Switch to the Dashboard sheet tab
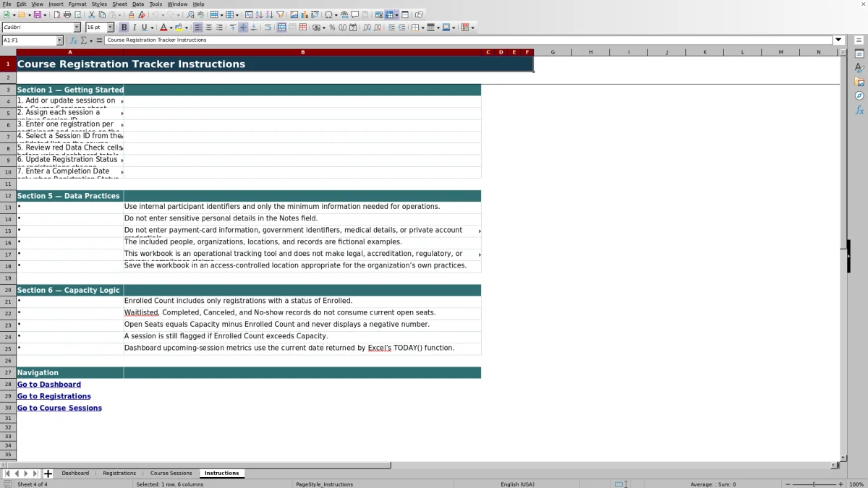Screen dimensions: 868x488 [75, 474]
